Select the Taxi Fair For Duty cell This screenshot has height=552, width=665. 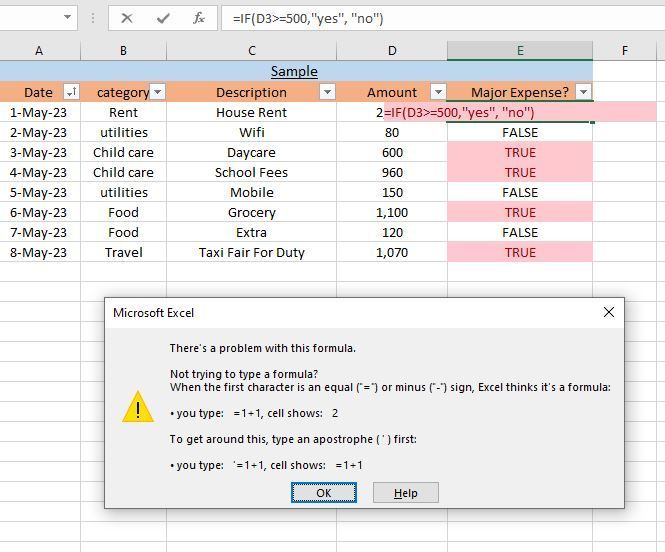[x=251, y=252]
